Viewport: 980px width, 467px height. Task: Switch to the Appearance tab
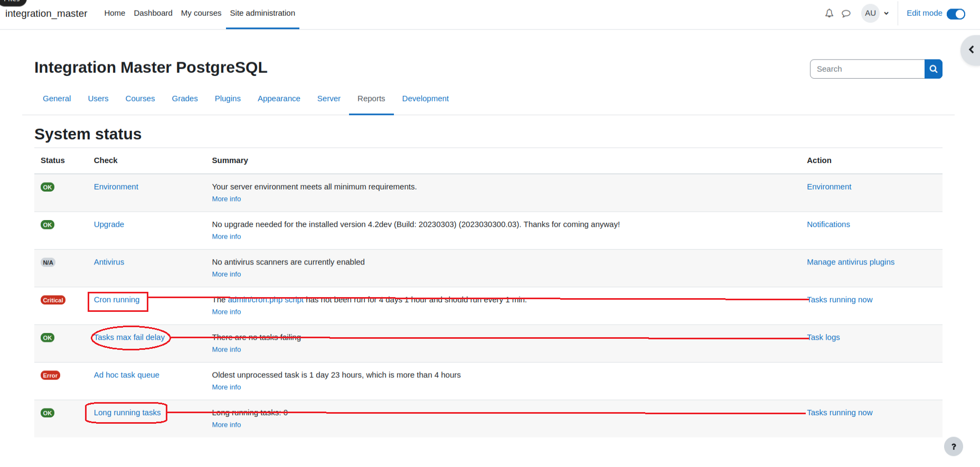point(279,99)
